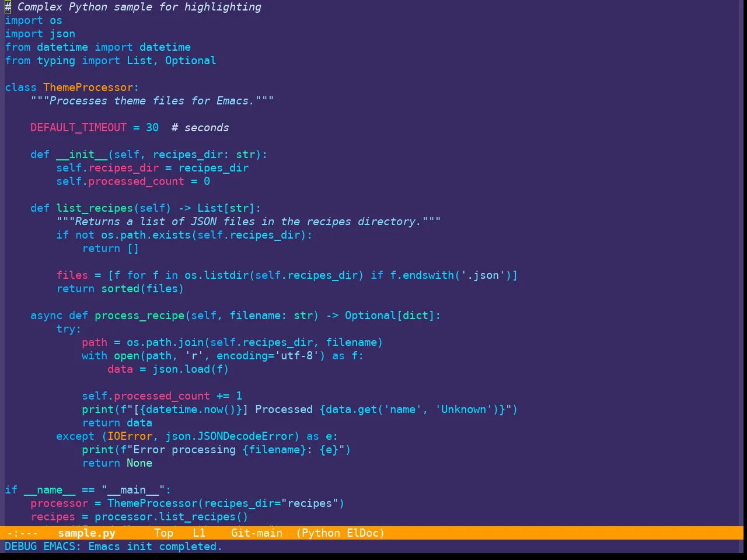
Task: Click the 'return None' statement
Action: [x=117, y=463]
